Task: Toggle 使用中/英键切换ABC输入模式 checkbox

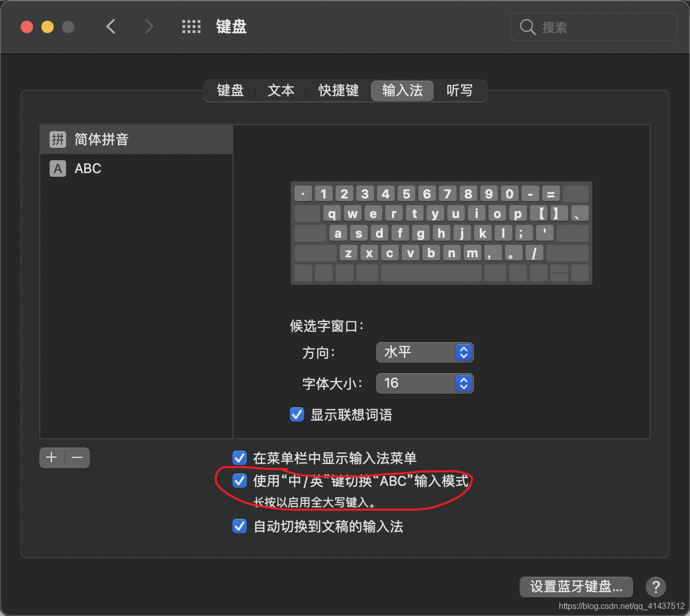Action: 240,481
